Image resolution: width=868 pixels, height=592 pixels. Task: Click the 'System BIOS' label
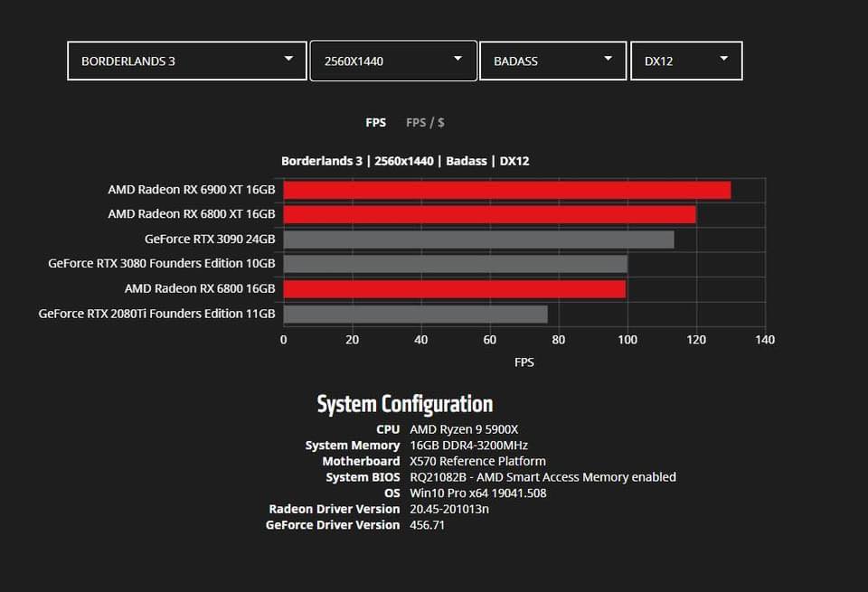(363, 477)
